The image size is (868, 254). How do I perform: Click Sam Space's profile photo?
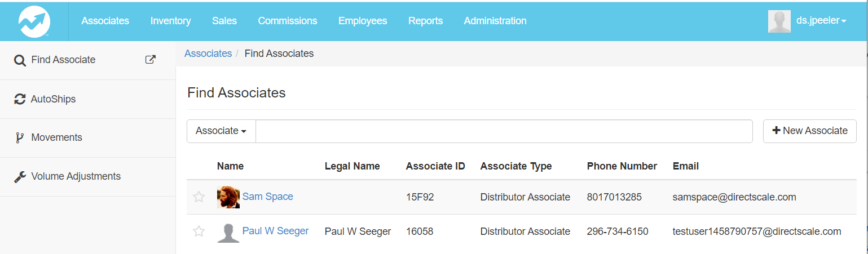228,197
